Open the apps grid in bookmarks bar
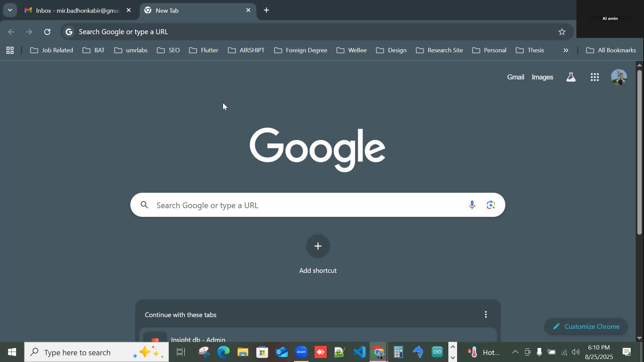The height and width of the screenshot is (362, 644). [10, 50]
